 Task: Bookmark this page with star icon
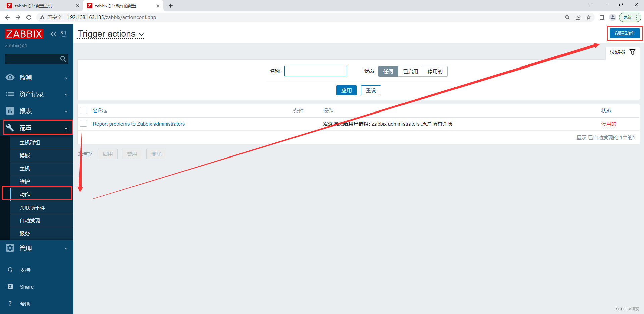589,17
